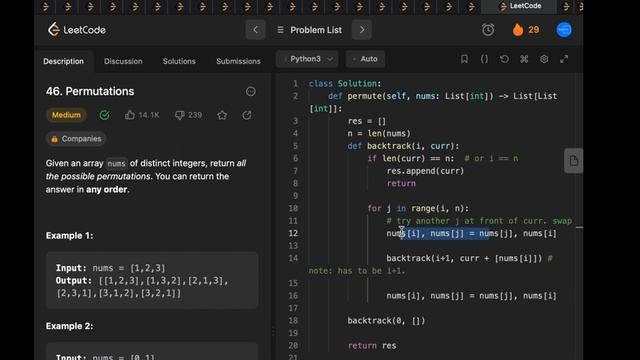Image resolution: width=640 pixels, height=360 pixels.
Task: Click 'Example 2:' heading
Action: 69,326
